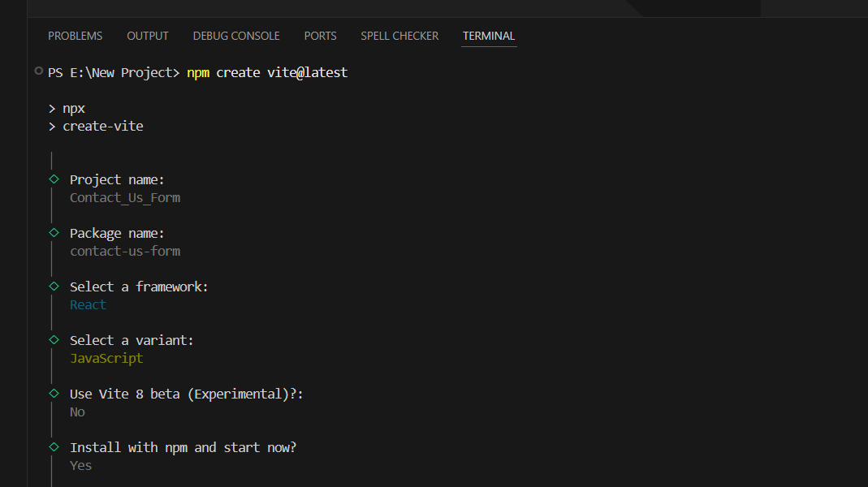Click the Yes answer under Install with npm
Screen dimensions: 868x487
(80, 466)
